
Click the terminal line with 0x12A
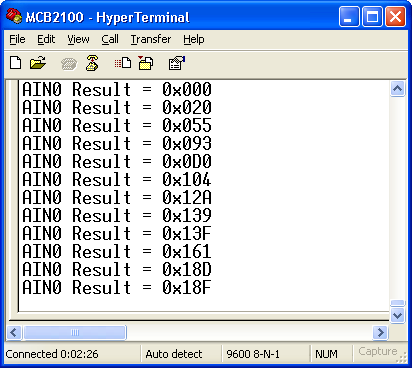coord(117,197)
